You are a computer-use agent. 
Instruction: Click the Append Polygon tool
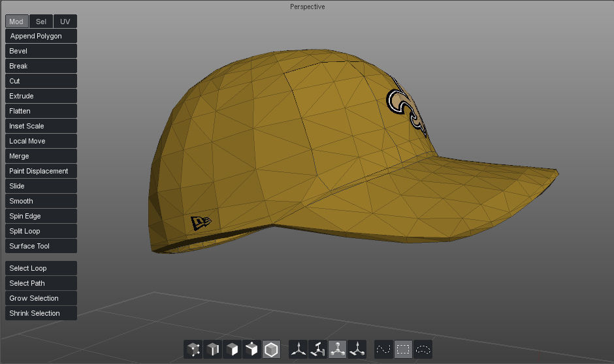[41, 36]
